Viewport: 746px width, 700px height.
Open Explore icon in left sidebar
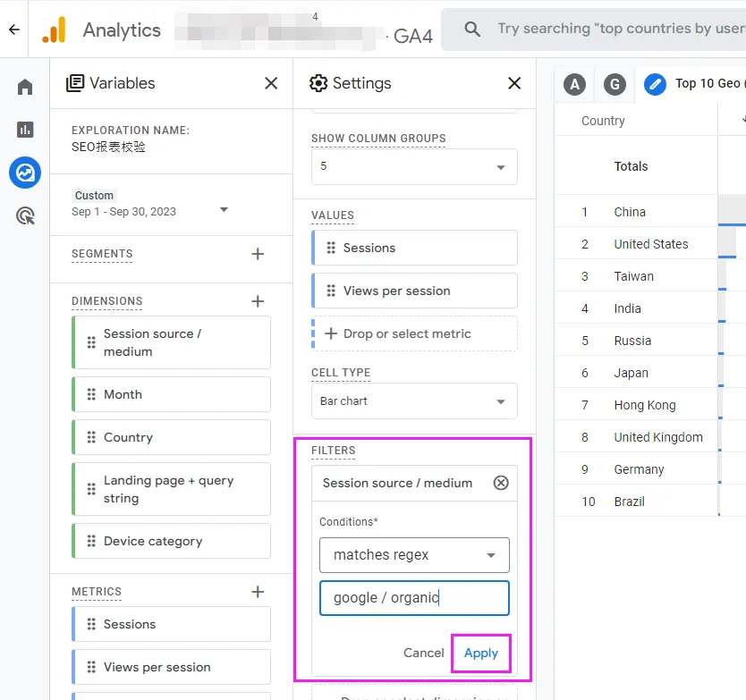(25, 173)
